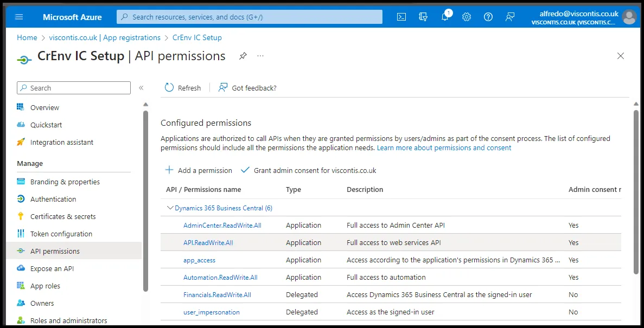Open Learn more about permissions and consent

click(444, 148)
